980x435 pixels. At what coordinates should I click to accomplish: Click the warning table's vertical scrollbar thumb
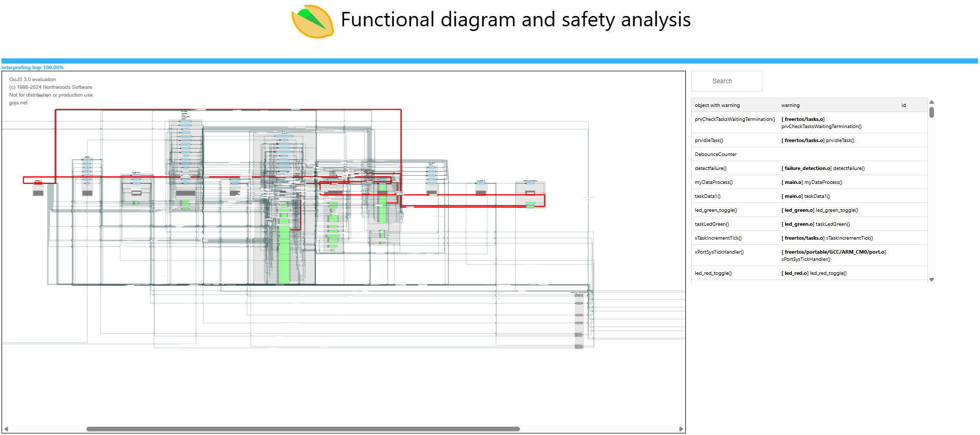931,112
